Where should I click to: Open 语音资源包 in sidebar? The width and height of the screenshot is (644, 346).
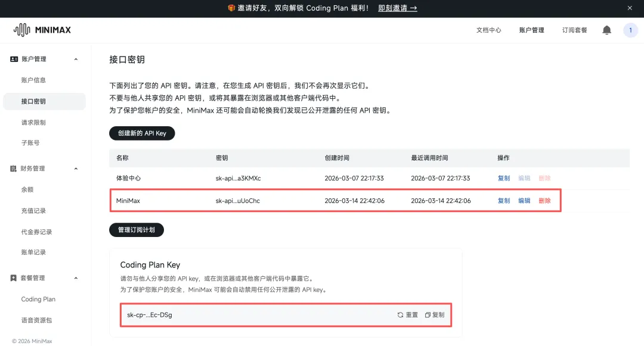[x=36, y=320]
